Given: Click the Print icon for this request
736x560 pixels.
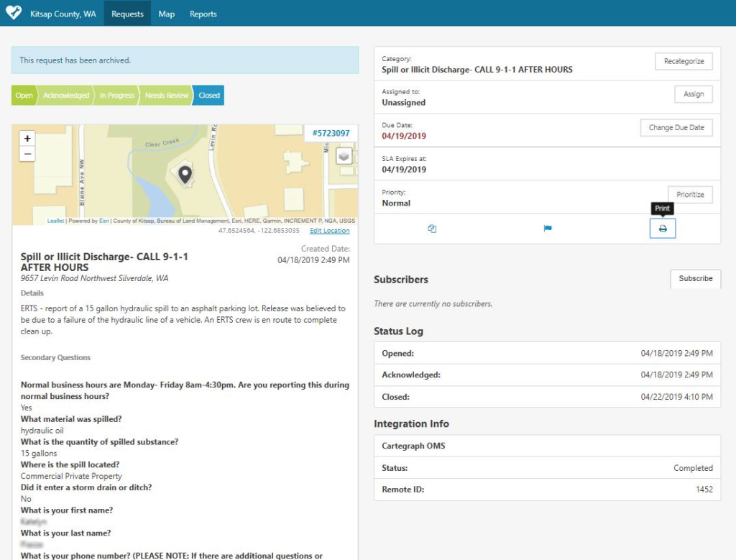Looking at the screenshot, I should 662,228.
